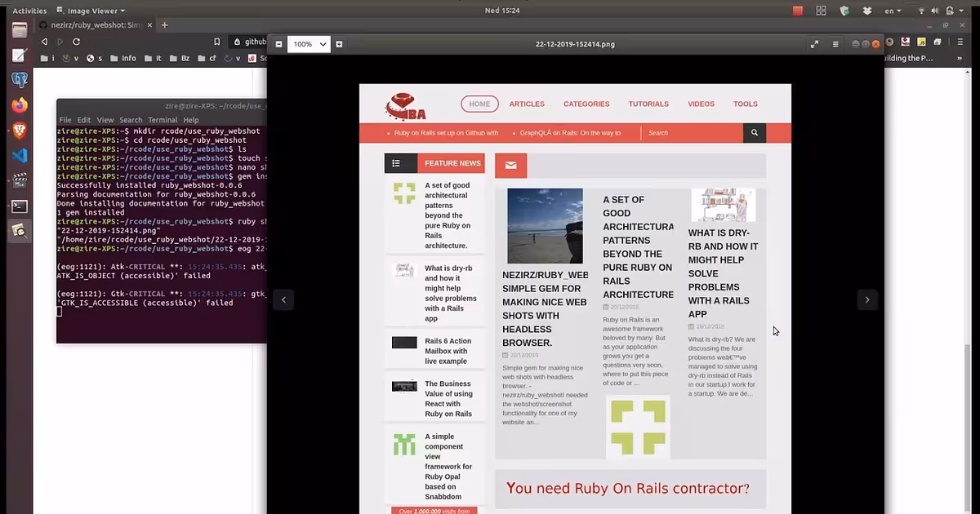Click the four-squares tray icon
This screenshot has height=514, width=980.
point(821,11)
